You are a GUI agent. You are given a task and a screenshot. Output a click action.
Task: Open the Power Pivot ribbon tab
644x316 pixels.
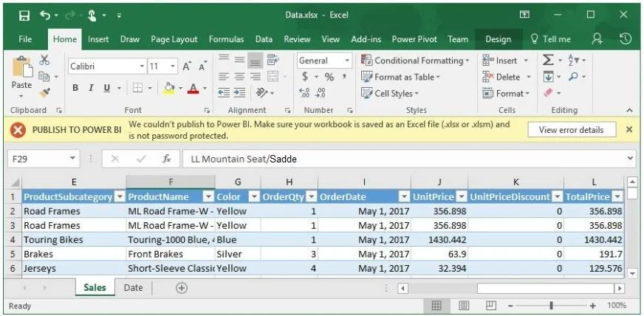pos(414,39)
